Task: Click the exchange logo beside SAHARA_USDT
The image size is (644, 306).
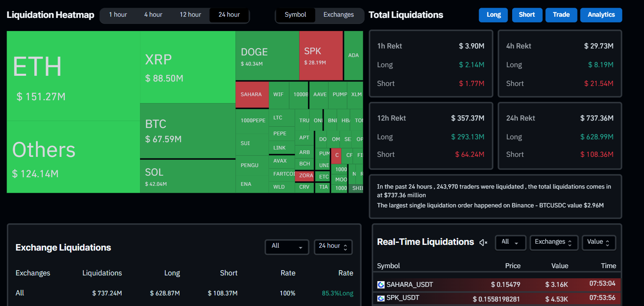Action: click(x=381, y=285)
